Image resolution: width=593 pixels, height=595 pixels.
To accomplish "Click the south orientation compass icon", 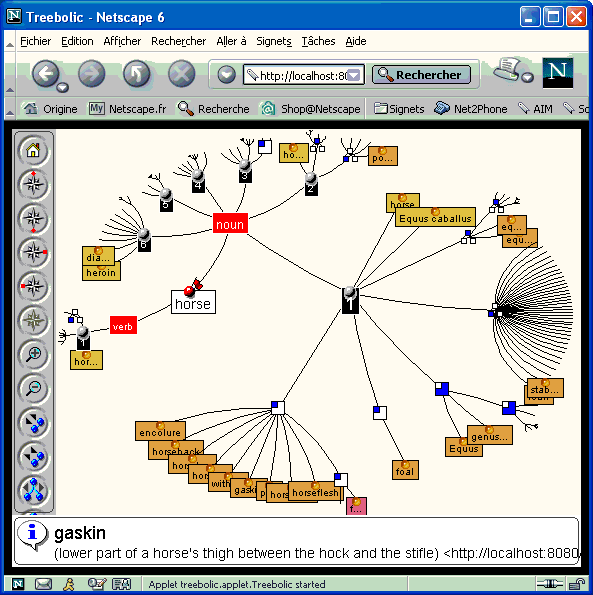I will 33,219.
